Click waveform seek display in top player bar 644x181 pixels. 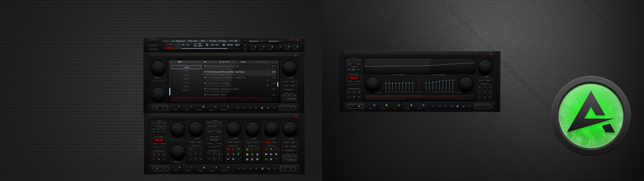point(269,41)
